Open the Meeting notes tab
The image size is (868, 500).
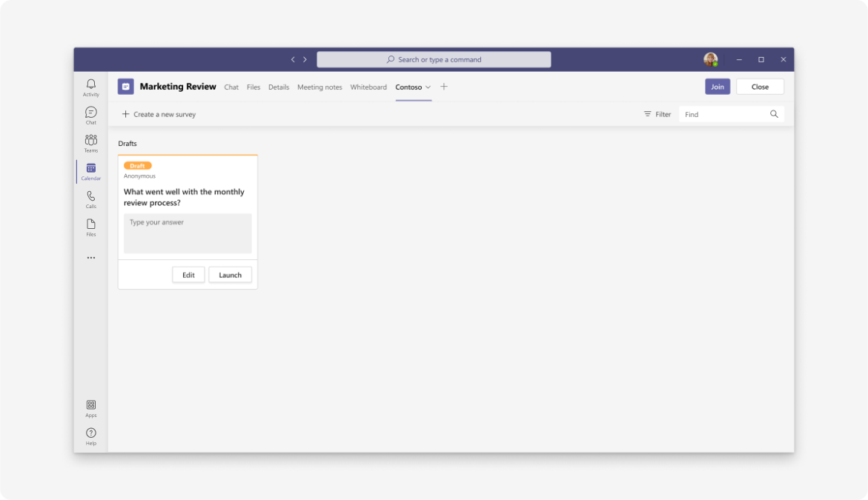pyautogui.click(x=319, y=87)
